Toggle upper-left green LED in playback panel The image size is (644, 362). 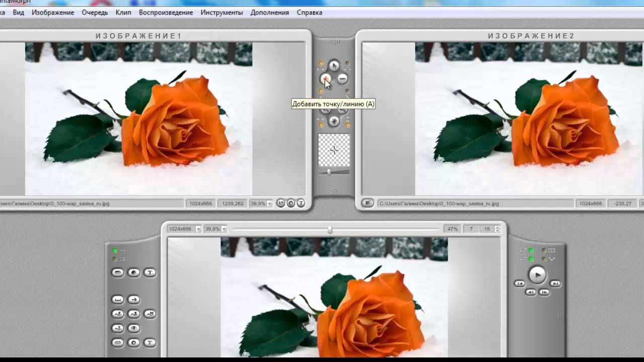530,250
